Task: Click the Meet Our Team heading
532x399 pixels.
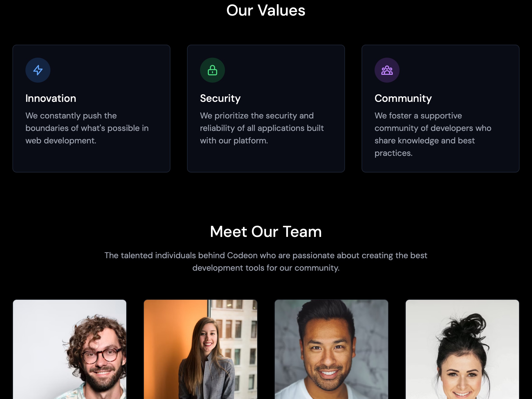Action: 266,231
